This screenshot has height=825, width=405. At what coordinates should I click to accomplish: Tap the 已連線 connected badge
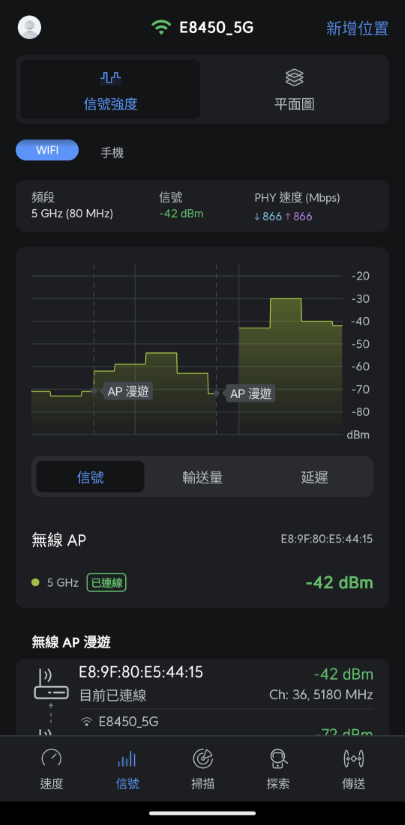pyautogui.click(x=106, y=582)
